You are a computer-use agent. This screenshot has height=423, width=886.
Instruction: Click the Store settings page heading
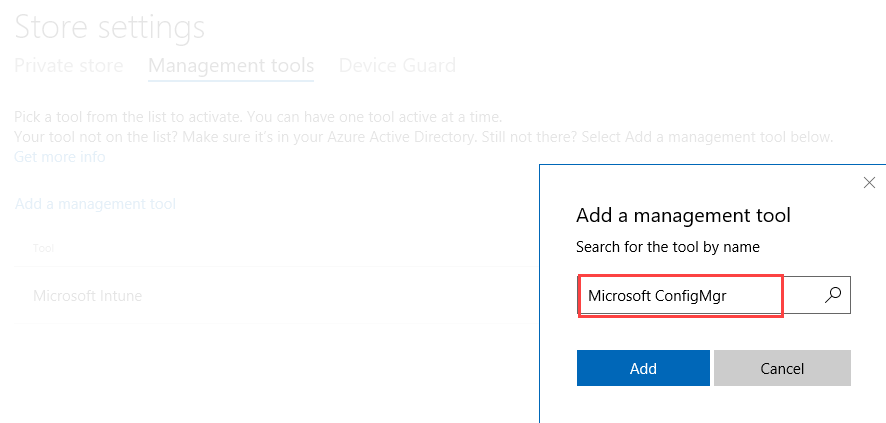110,26
